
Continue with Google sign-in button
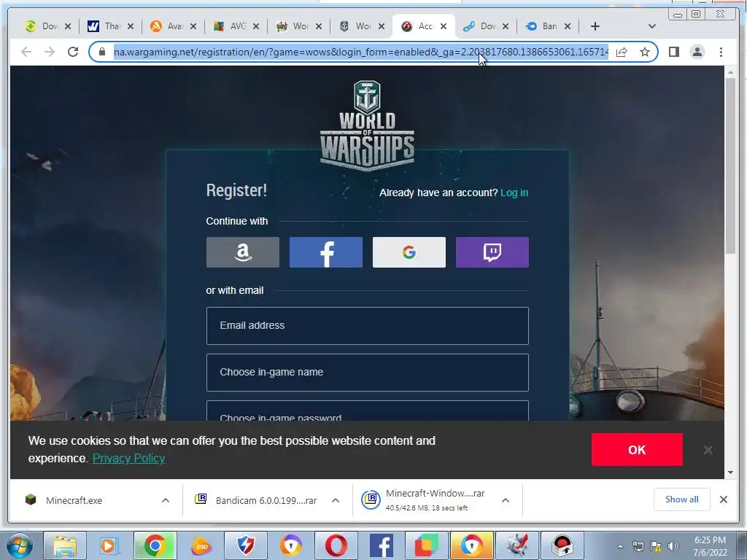[x=409, y=252]
